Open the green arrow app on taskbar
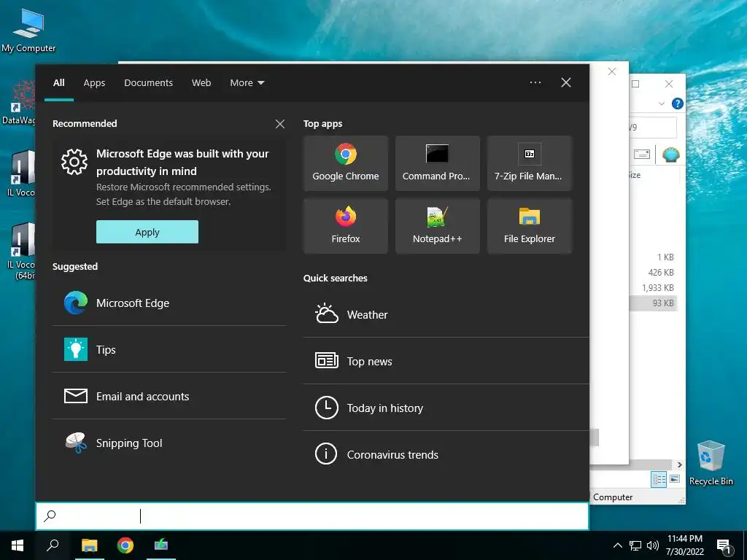The height and width of the screenshot is (560, 747). tap(161, 545)
